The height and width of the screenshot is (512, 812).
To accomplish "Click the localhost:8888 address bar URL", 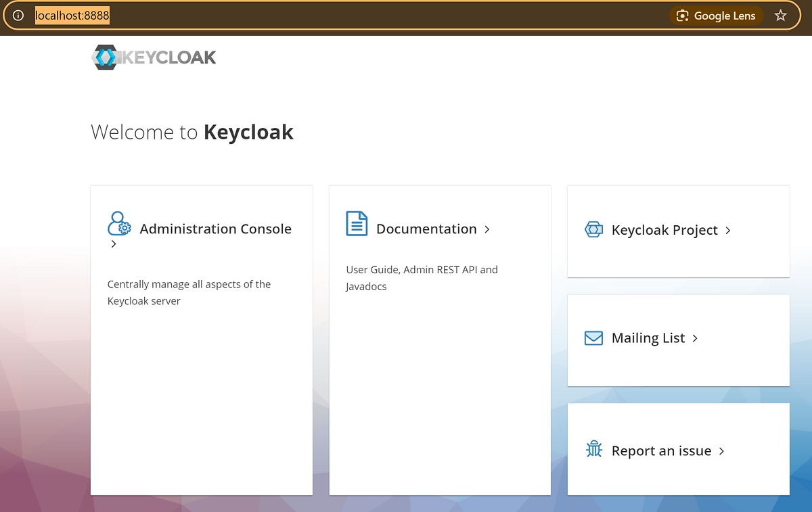I will pyautogui.click(x=72, y=16).
